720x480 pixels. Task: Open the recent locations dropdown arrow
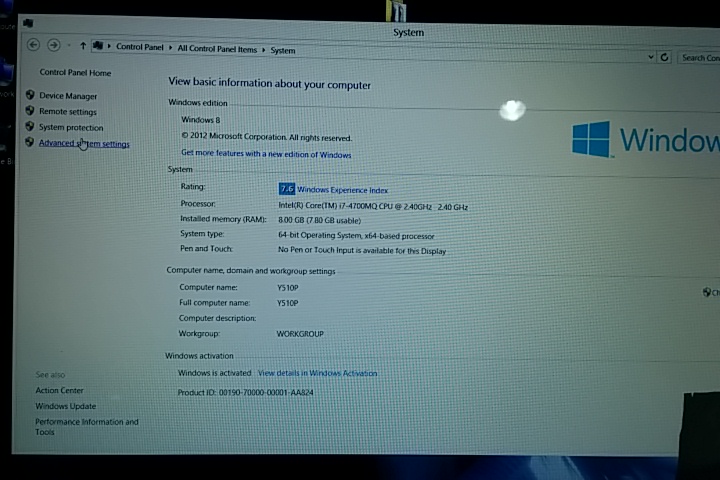point(69,45)
